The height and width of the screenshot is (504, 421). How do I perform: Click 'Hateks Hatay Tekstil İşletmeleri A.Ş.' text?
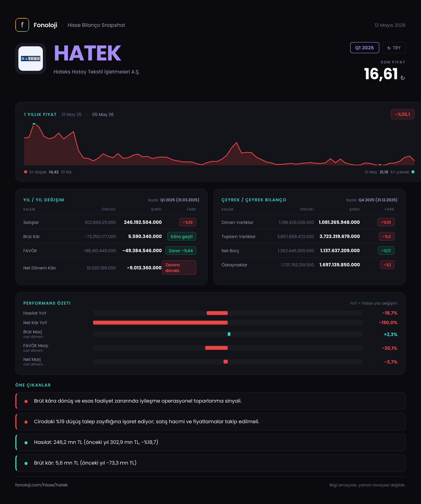click(96, 72)
